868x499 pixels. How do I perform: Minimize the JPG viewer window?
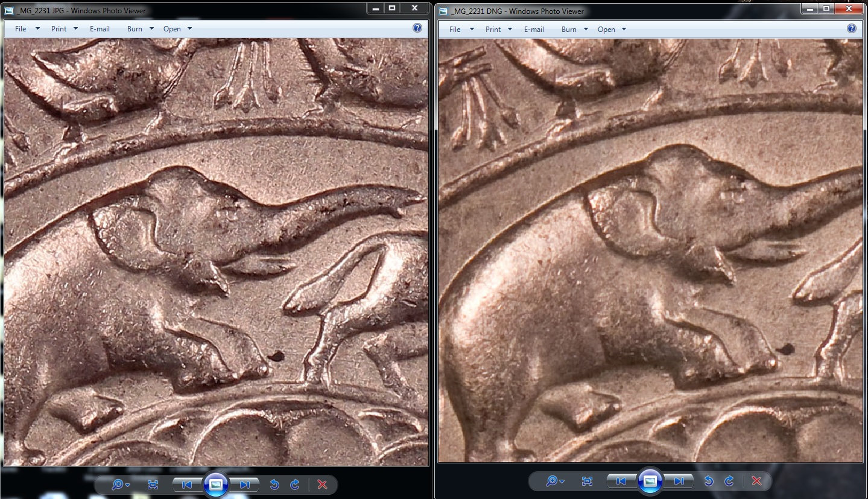[375, 8]
